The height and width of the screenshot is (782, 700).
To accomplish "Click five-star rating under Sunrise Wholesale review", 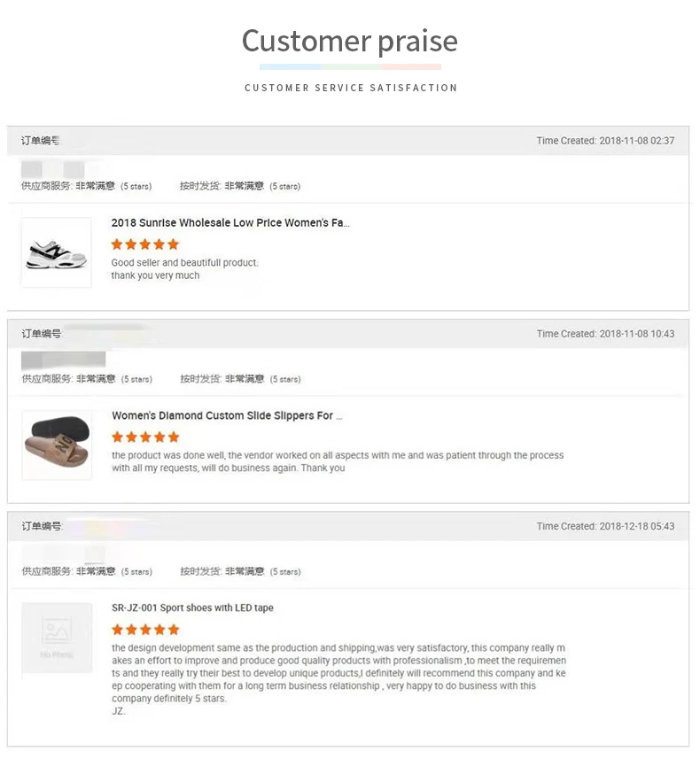I will (144, 244).
